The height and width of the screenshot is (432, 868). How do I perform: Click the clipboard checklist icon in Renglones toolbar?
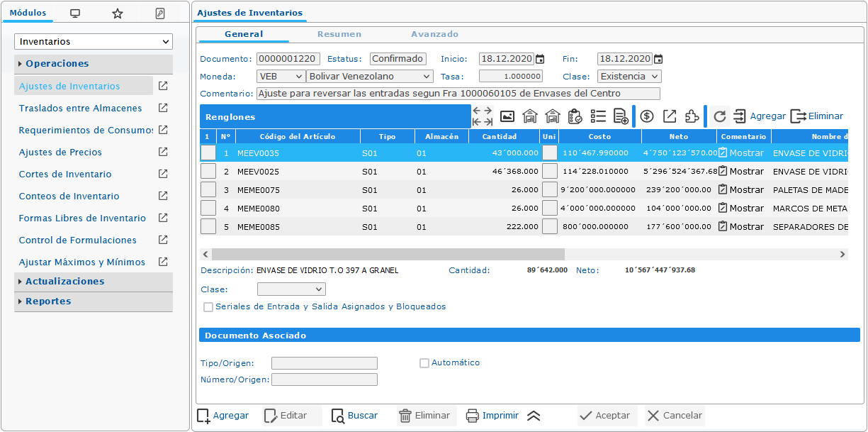[575, 116]
